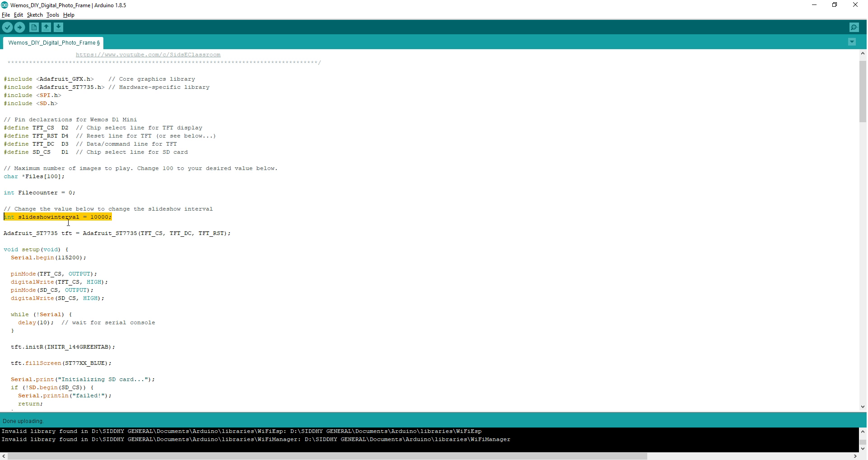Click the pinMode(TFT_CS, OUTPUT) line
This screenshot has height=460, width=868.
coord(54,274)
